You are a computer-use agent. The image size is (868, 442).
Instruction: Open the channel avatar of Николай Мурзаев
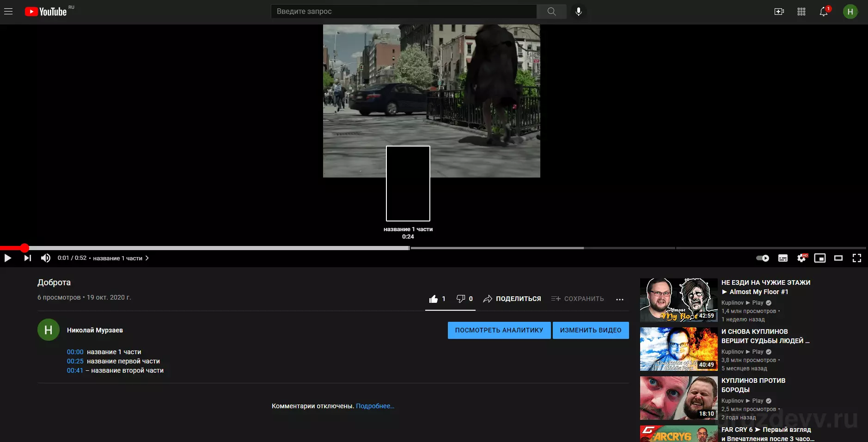(x=49, y=330)
